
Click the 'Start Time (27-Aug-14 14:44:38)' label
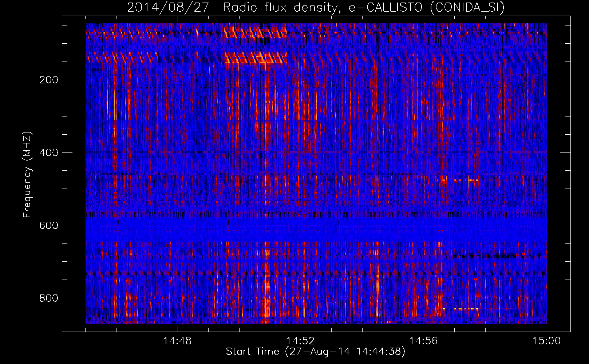click(x=316, y=352)
